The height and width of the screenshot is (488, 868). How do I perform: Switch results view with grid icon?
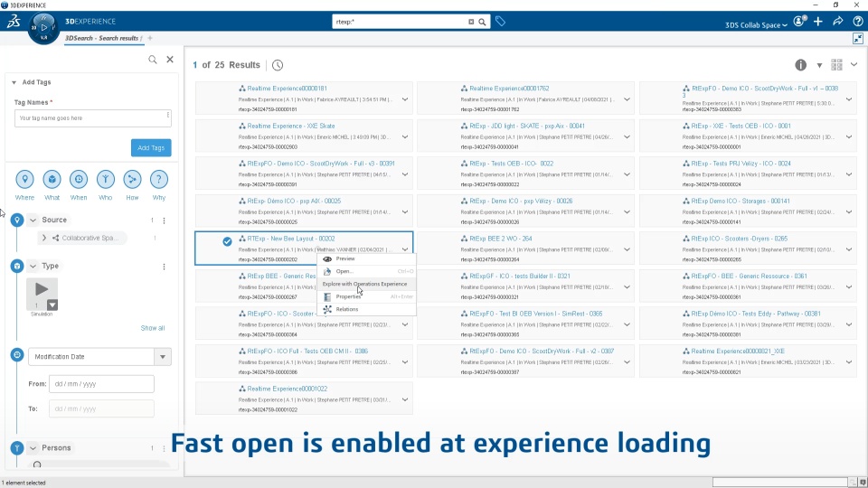point(836,65)
